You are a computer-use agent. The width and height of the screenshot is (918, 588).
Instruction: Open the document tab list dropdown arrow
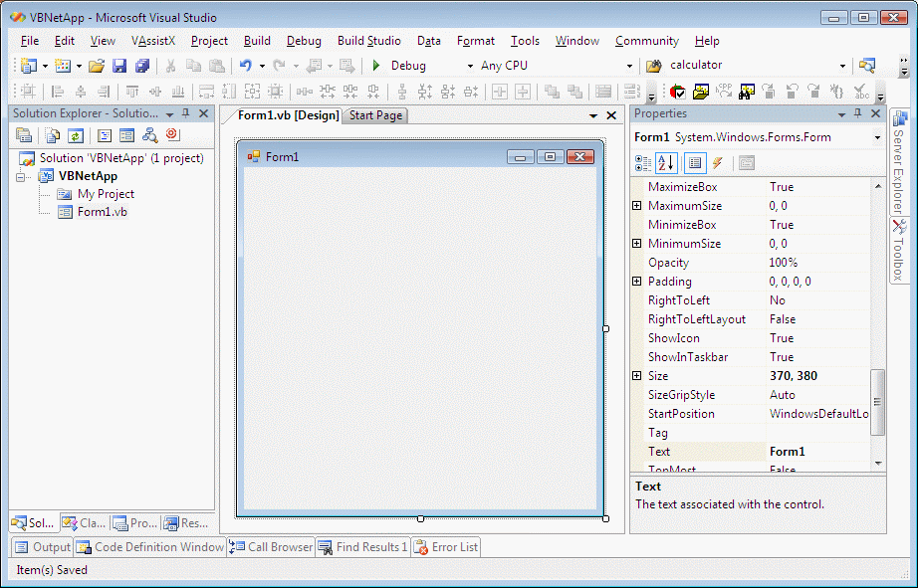(593, 115)
